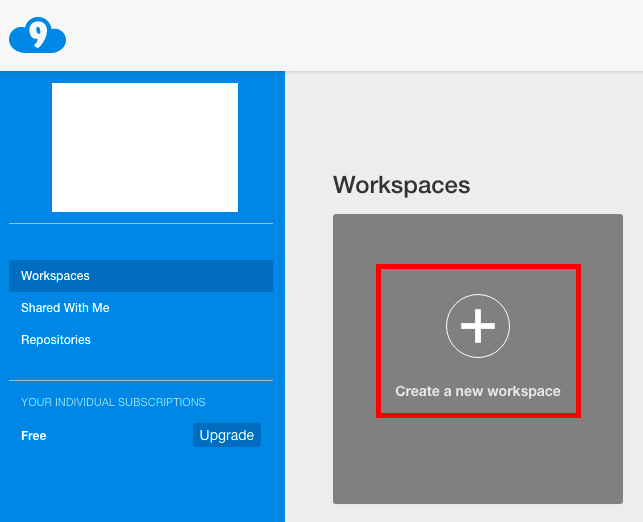Image resolution: width=643 pixels, height=522 pixels.
Task: Go to Repositories in sidebar
Action: (56, 340)
